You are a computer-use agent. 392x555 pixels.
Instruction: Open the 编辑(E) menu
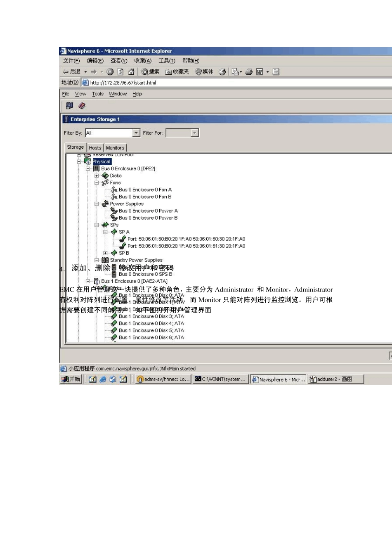click(95, 61)
